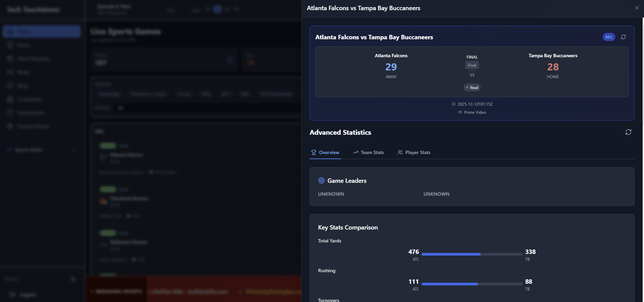Click the Total Yards comparison bar
Image resolution: width=644 pixels, height=302 pixels.
click(x=472, y=254)
